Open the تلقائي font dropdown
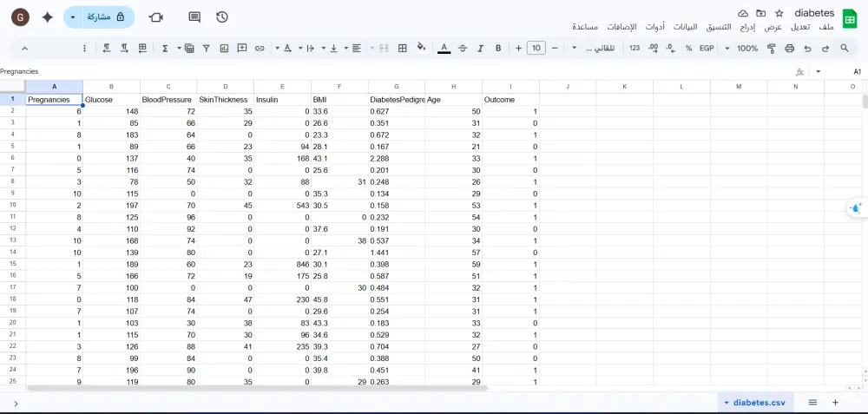Screen dimensions: 868x414 pos(594,48)
